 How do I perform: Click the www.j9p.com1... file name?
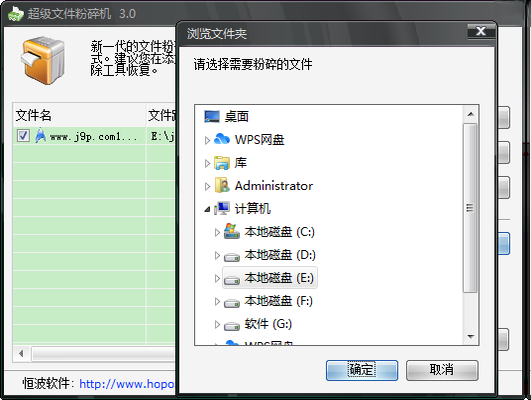(94, 136)
